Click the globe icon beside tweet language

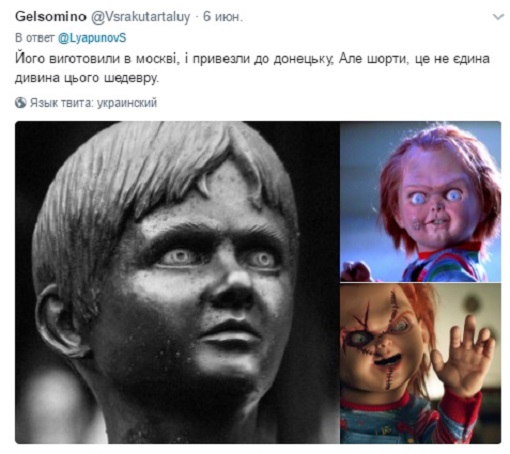[x=21, y=103]
